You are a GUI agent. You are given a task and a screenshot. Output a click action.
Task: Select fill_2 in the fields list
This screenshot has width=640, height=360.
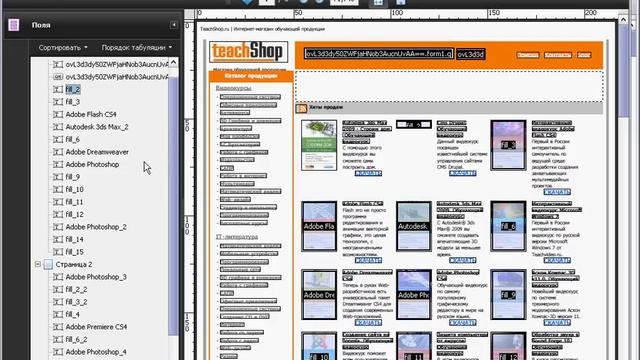73,89
